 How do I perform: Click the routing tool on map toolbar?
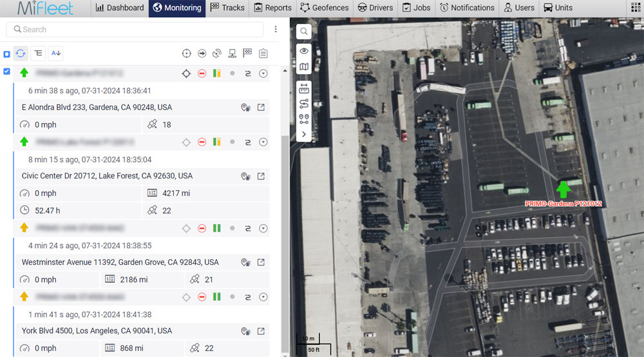304,104
